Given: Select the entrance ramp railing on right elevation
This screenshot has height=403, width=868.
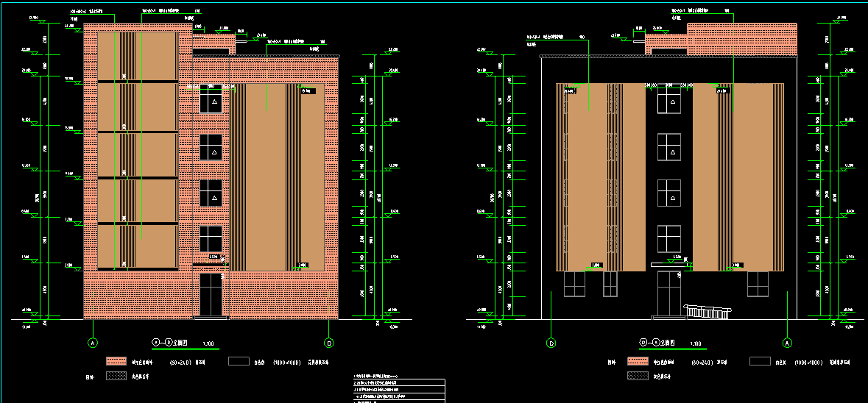Looking at the screenshot, I should (x=708, y=312).
